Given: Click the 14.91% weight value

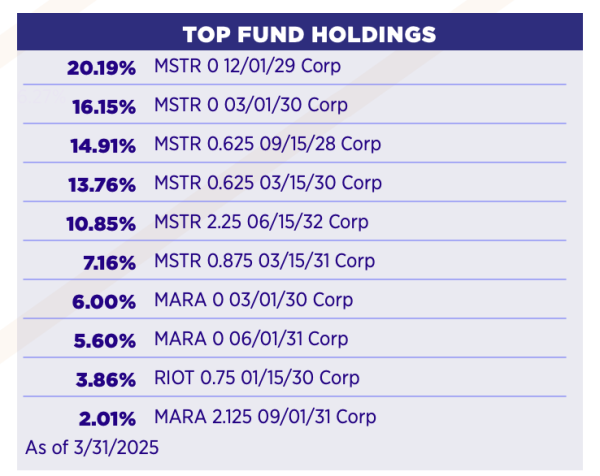Looking at the screenshot, I should point(103,146).
